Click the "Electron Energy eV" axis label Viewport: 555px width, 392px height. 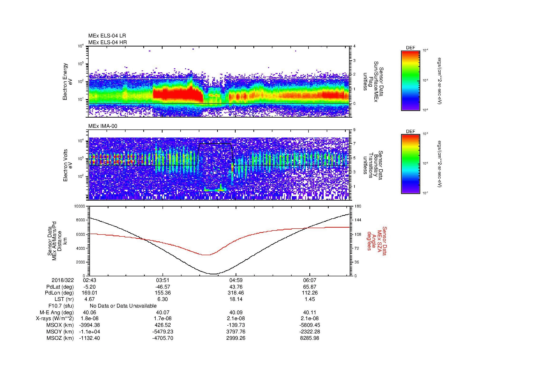point(68,82)
